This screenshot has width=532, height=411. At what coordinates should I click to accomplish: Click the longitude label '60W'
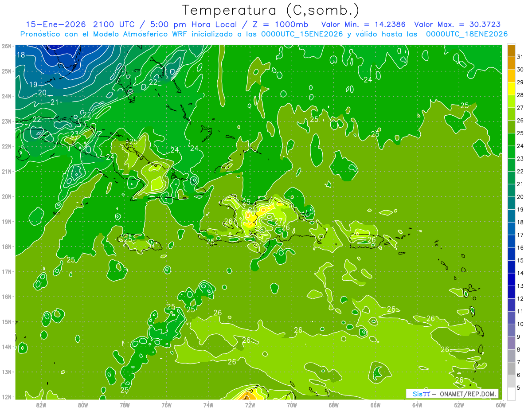501,405
